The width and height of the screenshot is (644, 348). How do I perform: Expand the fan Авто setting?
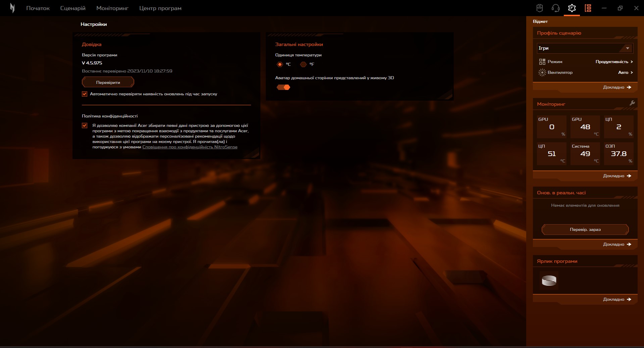point(625,72)
